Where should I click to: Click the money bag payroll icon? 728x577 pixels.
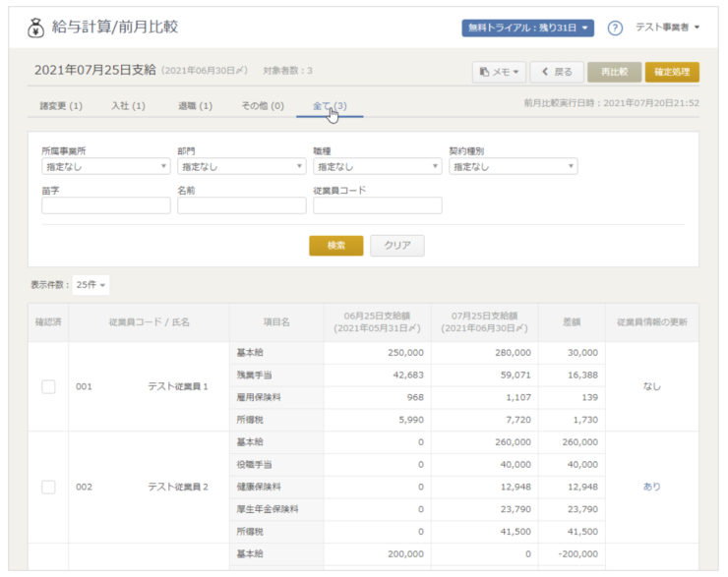point(35,28)
